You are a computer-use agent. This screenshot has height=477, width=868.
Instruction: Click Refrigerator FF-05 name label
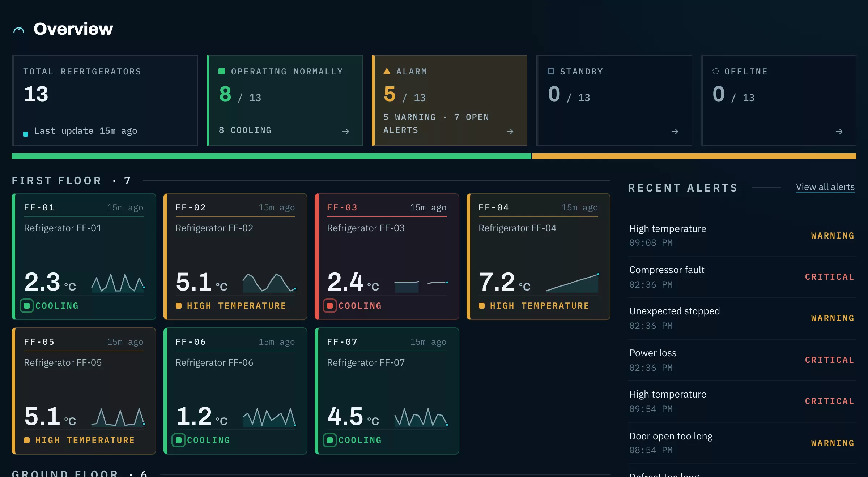(63, 362)
